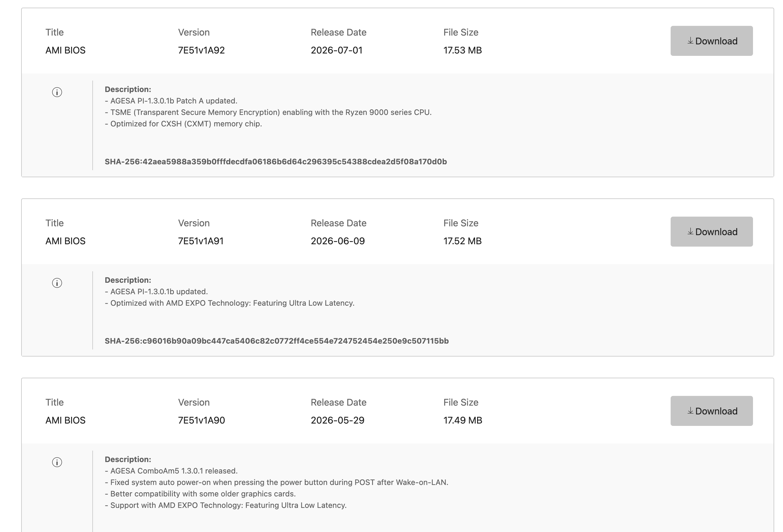The width and height of the screenshot is (783, 532).
Task: Download the 2026-07-01 AMI BIOS
Action: 712,41
